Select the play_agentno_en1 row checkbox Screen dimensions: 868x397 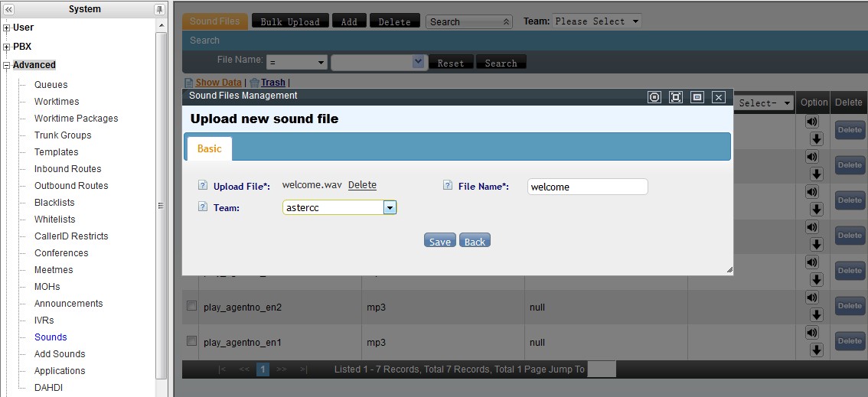coord(192,341)
